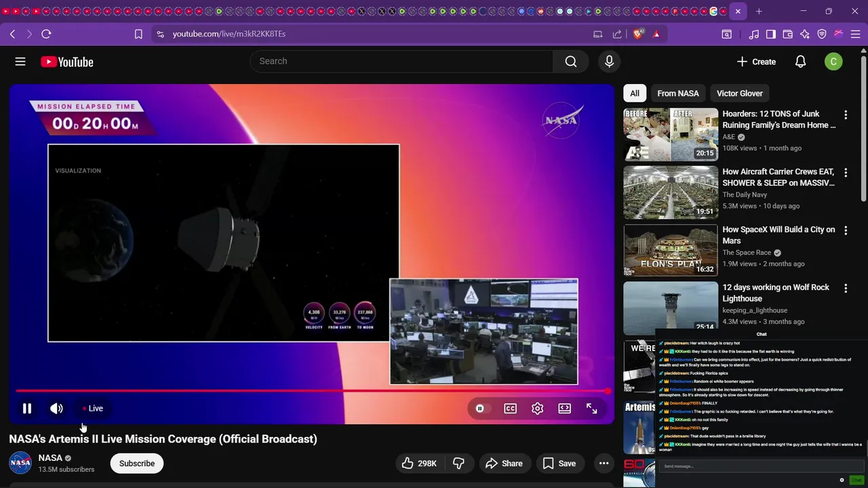Open video settings gear
The width and height of the screenshot is (868, 488).
tap(537, 409)
